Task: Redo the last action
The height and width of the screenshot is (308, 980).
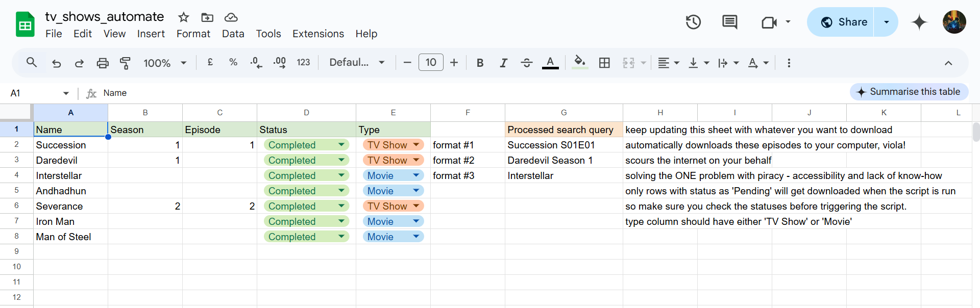Action: point(79,63)
